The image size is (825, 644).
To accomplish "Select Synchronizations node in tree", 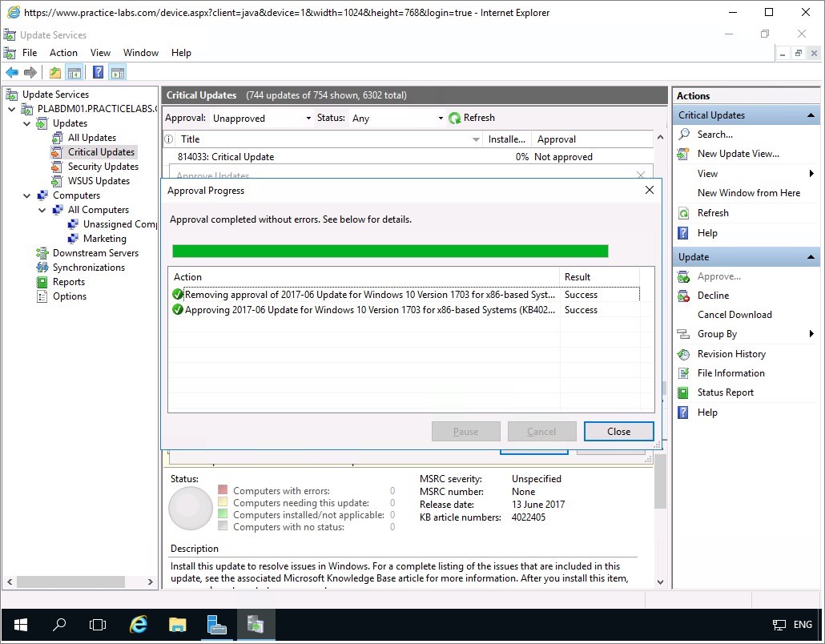I will coord(88,268).
